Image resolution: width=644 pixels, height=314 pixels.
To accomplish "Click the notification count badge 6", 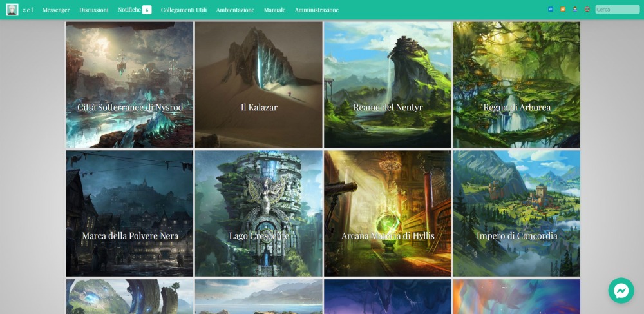I will tap(147, 10).
